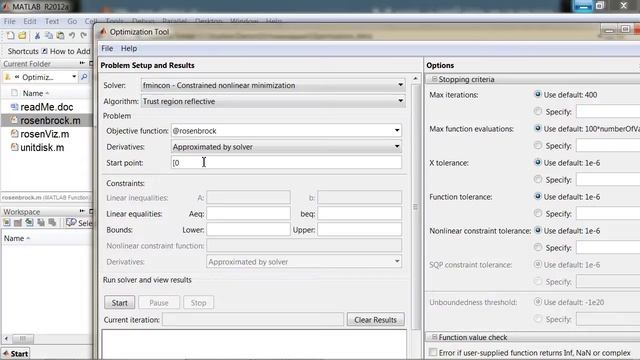Click the Paste clipboard icon in MATLAB toolbar
The height and width of the screenshot is (360, 640).
click(60, 36)
